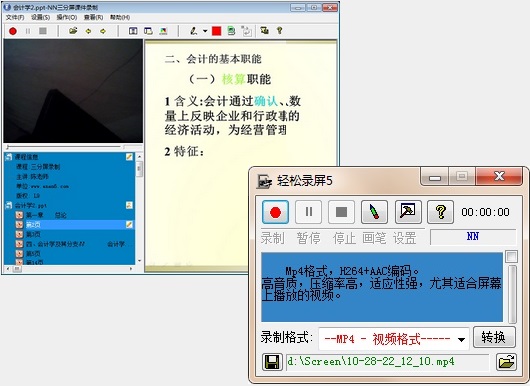Click the 暂停 pause button in 轻松录屏5

point(308,212)
